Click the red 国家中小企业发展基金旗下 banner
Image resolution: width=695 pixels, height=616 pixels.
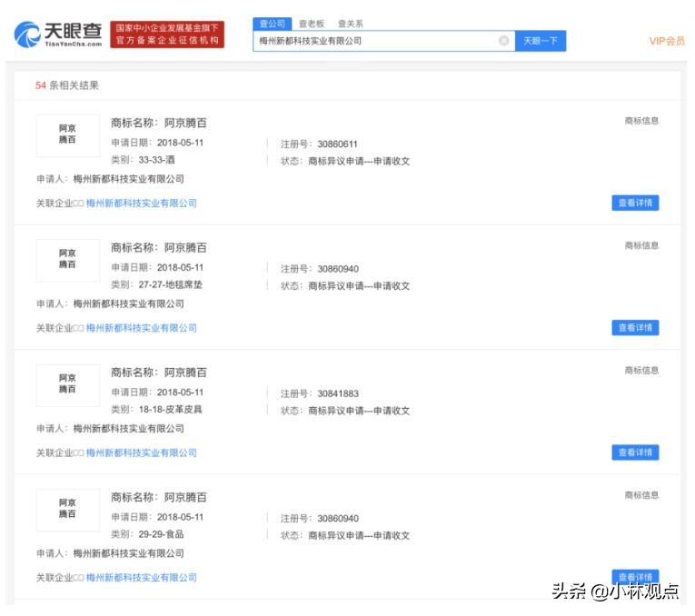pyautogui.click(x=167, y=35)
